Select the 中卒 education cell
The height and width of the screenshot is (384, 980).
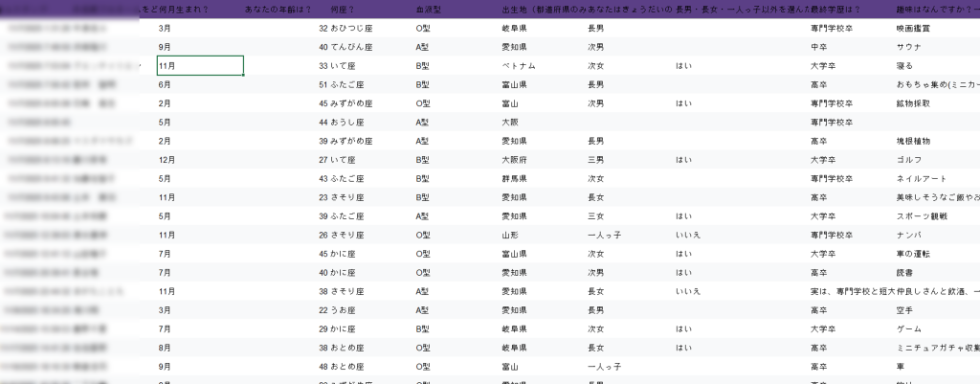[x=818, y=47]
